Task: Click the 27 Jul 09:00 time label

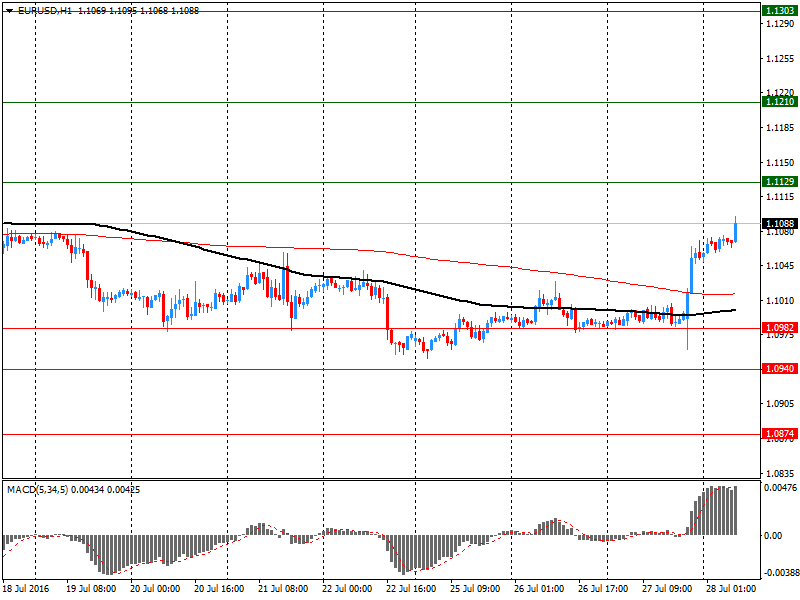Action: point(667,589)
